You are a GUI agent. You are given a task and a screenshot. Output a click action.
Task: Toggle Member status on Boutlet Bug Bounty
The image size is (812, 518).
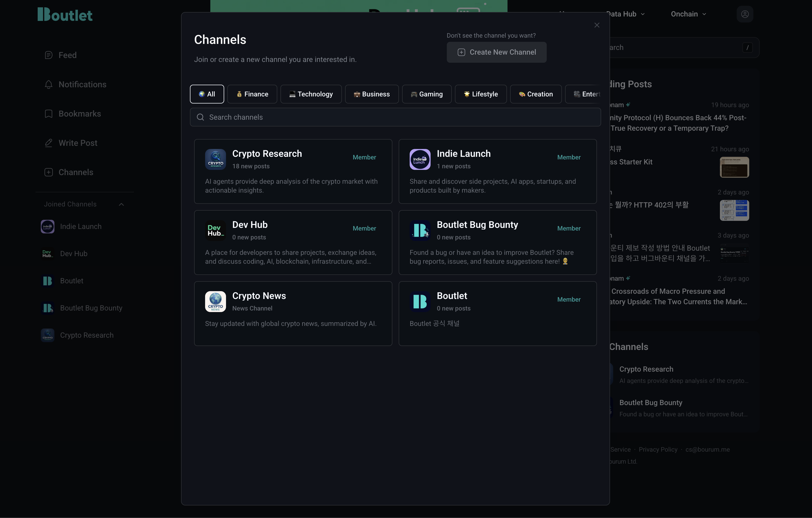[568, 229]
